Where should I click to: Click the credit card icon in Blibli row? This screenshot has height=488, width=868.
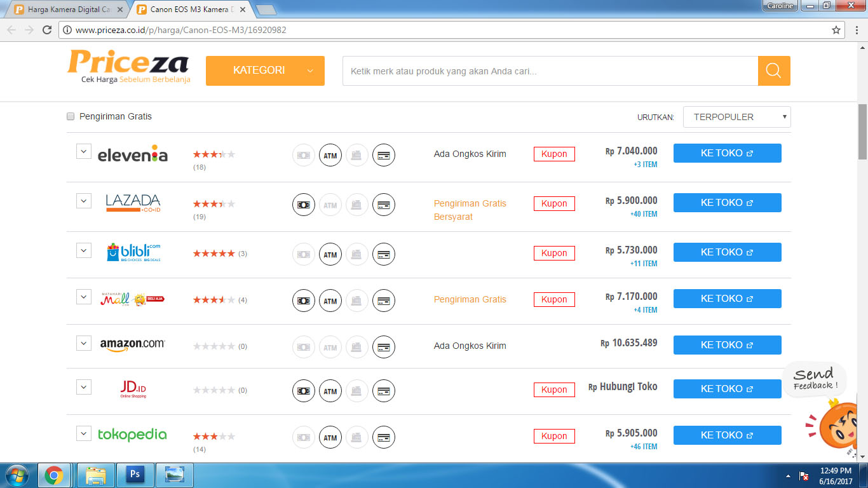384,254
